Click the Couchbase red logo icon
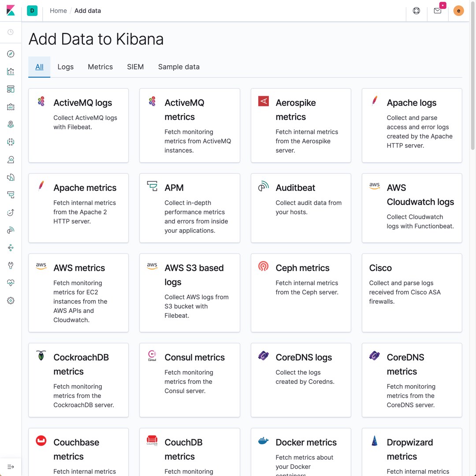This screenshot has width=476, height=476. 41,441
